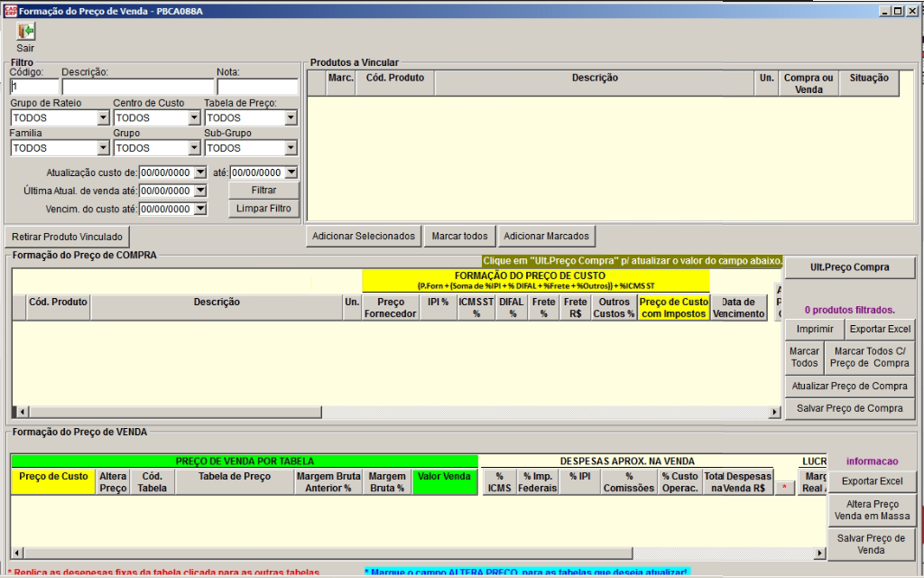Click the % Comissões column header
Image resolution: width=924 pixels, height=578 pixels.
(x=629, y=482)
